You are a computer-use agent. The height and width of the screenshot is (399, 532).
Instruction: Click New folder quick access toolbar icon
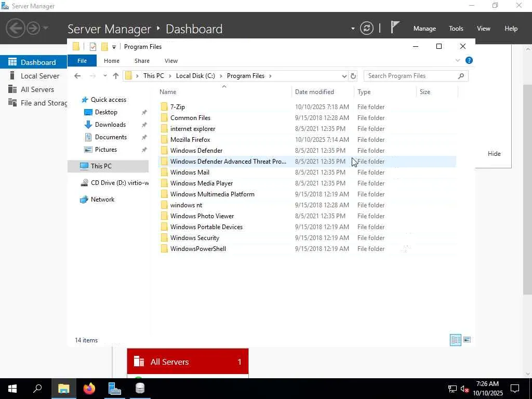(x=104, y=47)
